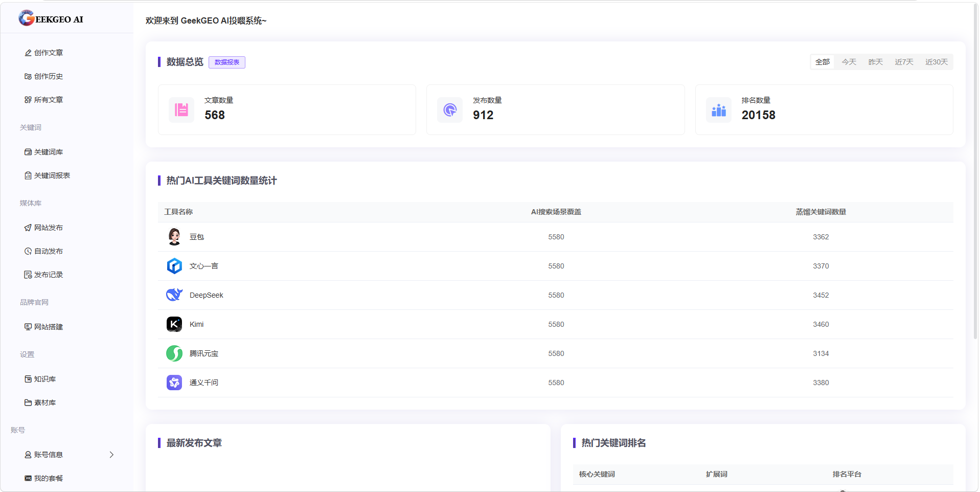
Task: Click the folder icon beside 素材库
Action: 28,402
